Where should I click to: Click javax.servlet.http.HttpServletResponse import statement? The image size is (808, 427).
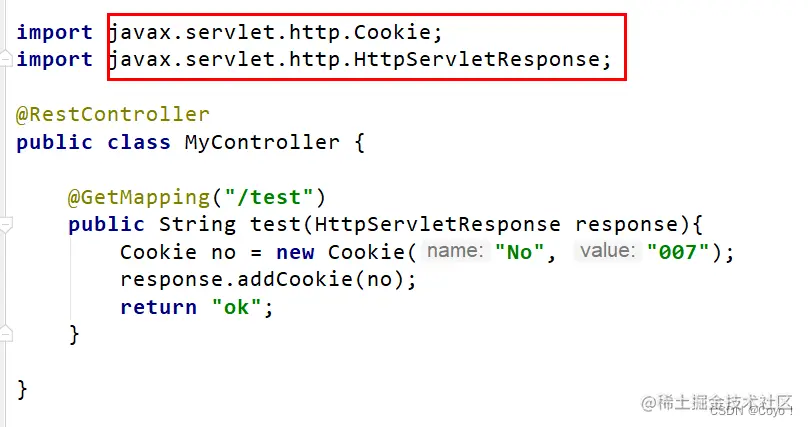pyautogui.click(x=360, y=60)
